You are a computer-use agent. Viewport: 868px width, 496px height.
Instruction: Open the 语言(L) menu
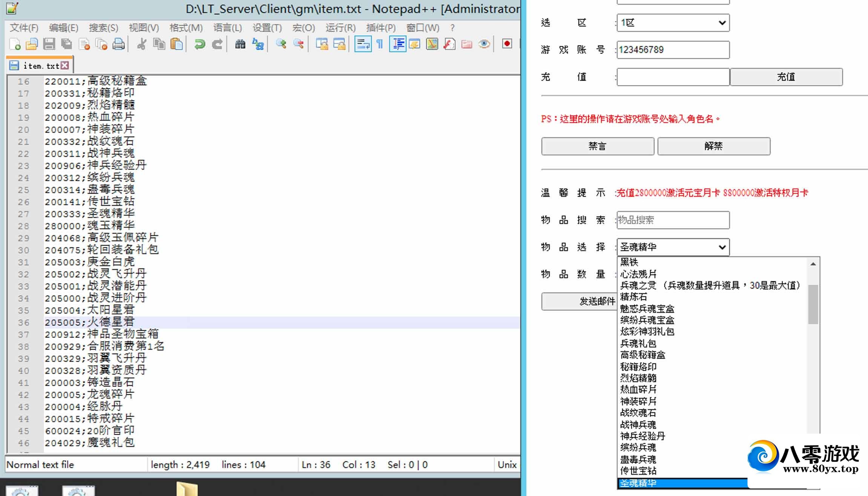coord(227,28)
